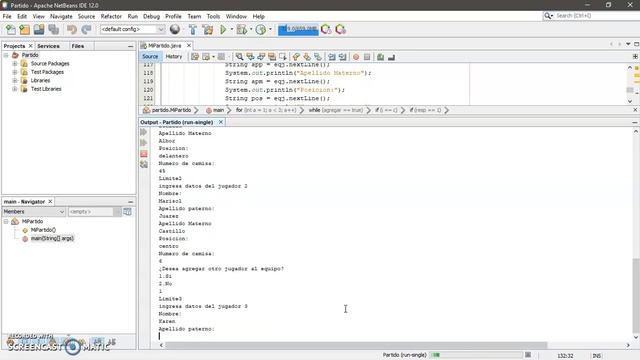
Task: Switch to the History view button
Action: coord(173,57)
